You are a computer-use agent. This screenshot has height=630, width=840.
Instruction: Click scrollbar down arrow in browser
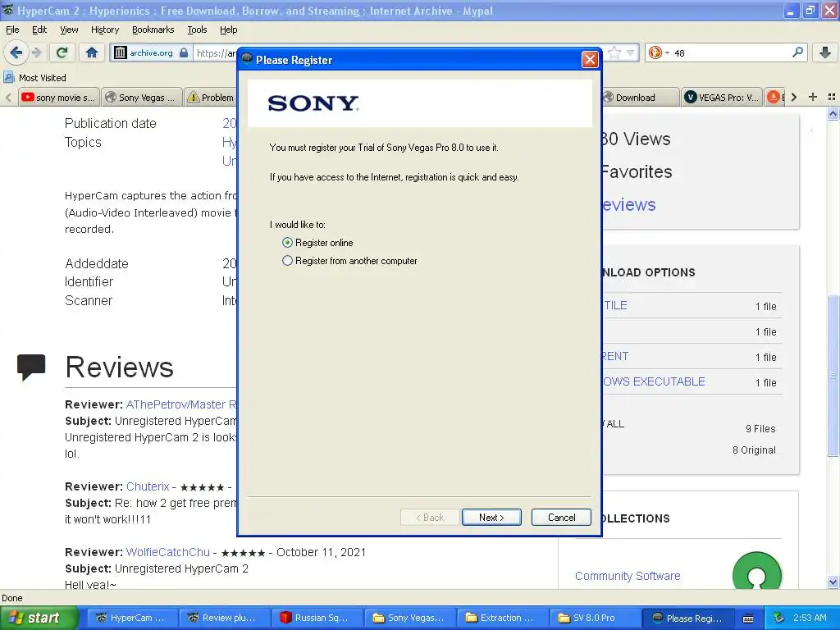point(833,582)
